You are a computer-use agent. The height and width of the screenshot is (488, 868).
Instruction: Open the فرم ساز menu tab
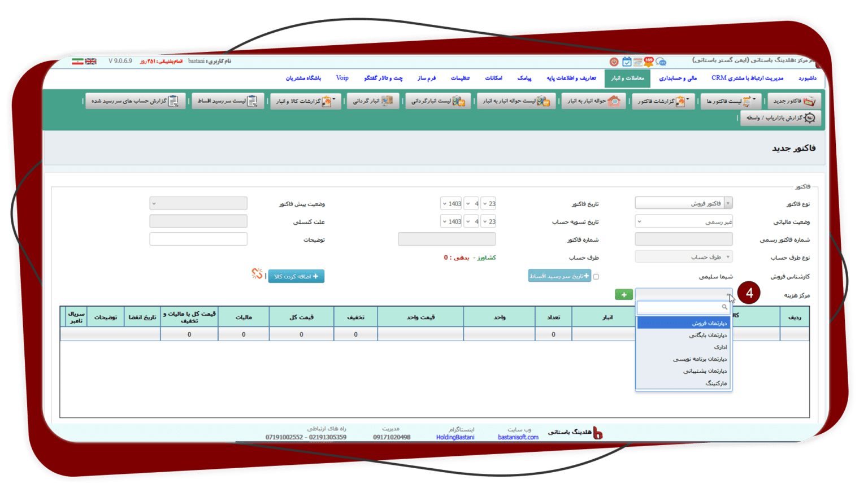427,79
